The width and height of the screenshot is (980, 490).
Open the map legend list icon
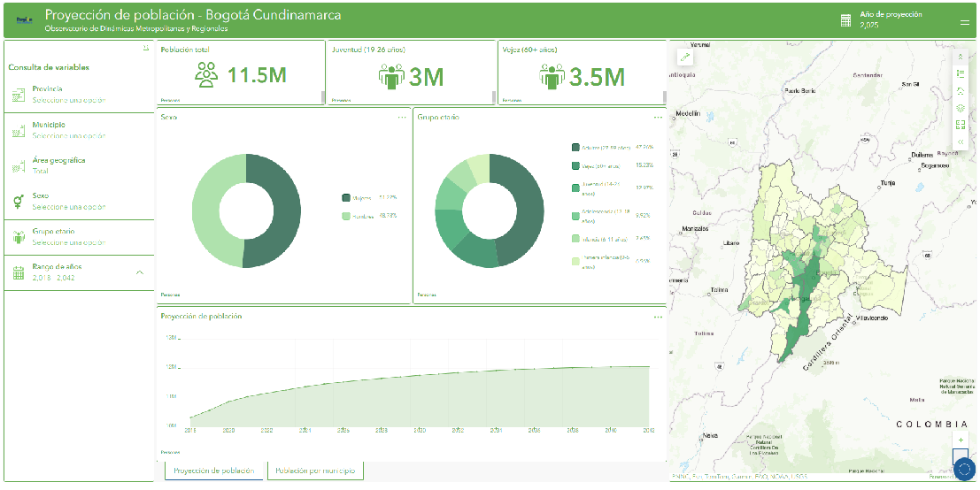961,73
